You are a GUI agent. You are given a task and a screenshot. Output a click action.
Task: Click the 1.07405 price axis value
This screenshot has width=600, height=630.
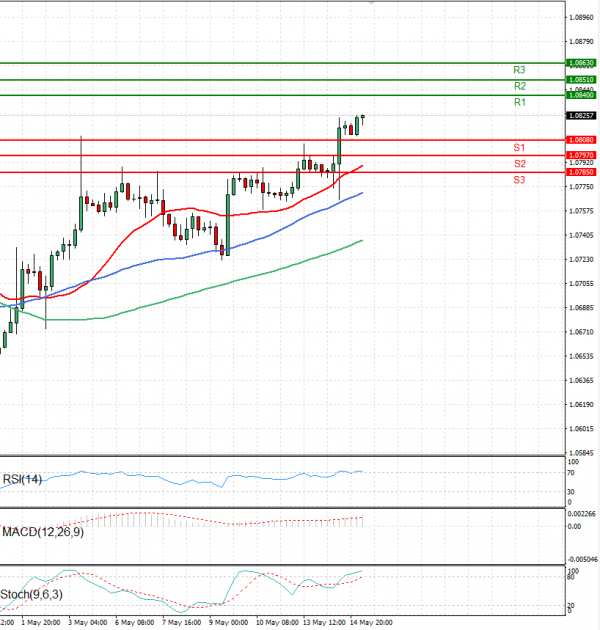[581, 235]
